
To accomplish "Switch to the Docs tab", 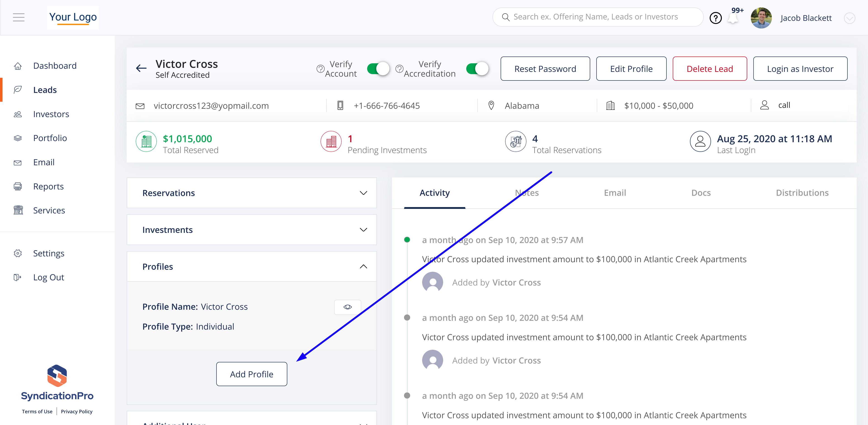I will (701, 193).
